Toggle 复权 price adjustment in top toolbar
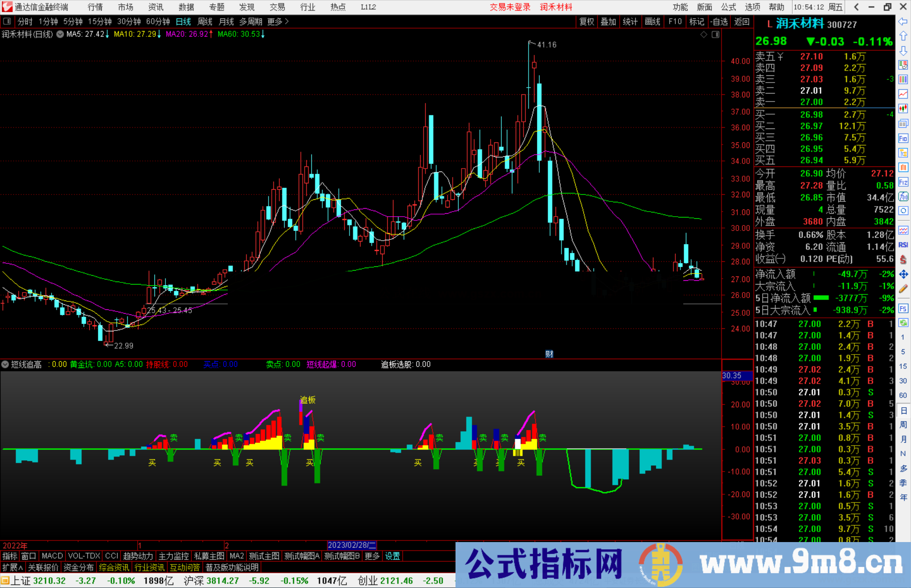Viewport: 911px width, 588px height. tap(586, 21)
